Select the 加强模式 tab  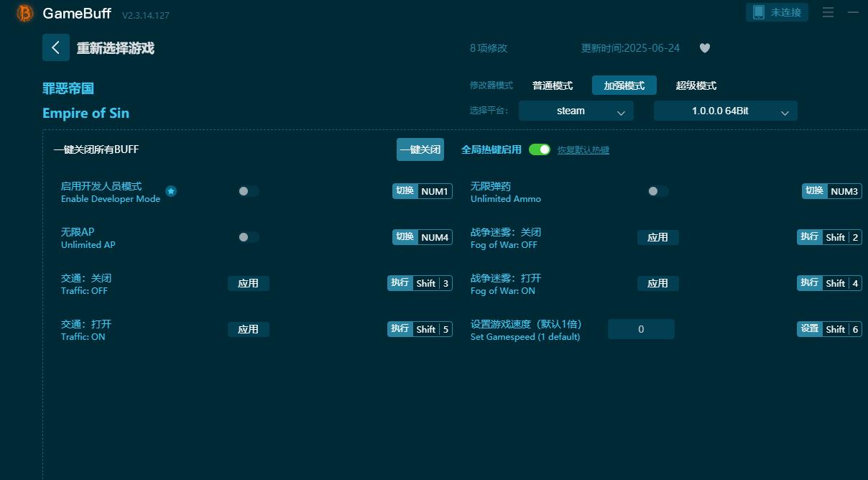(624, 85)
